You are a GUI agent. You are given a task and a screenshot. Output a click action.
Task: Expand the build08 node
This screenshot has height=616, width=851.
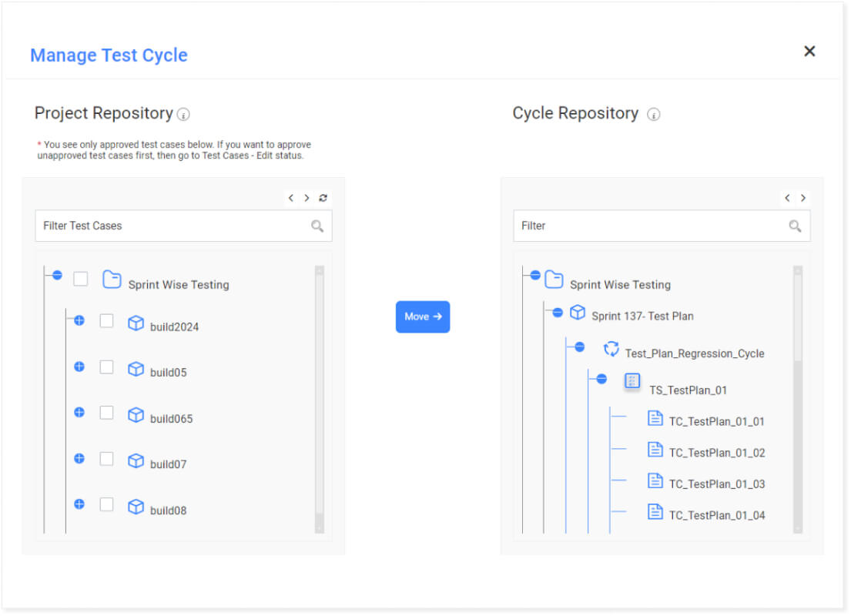pyautogui.click(x=79, y=504)
